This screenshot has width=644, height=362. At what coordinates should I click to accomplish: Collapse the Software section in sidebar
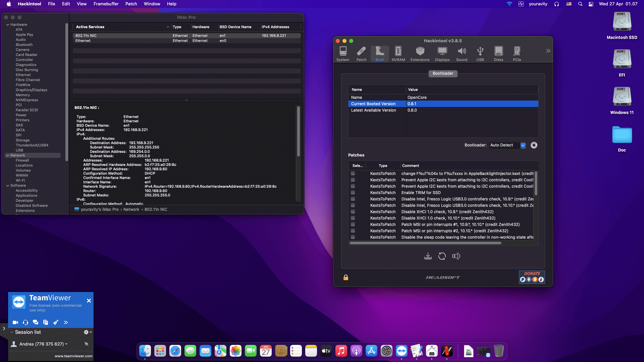coord(7,186)
